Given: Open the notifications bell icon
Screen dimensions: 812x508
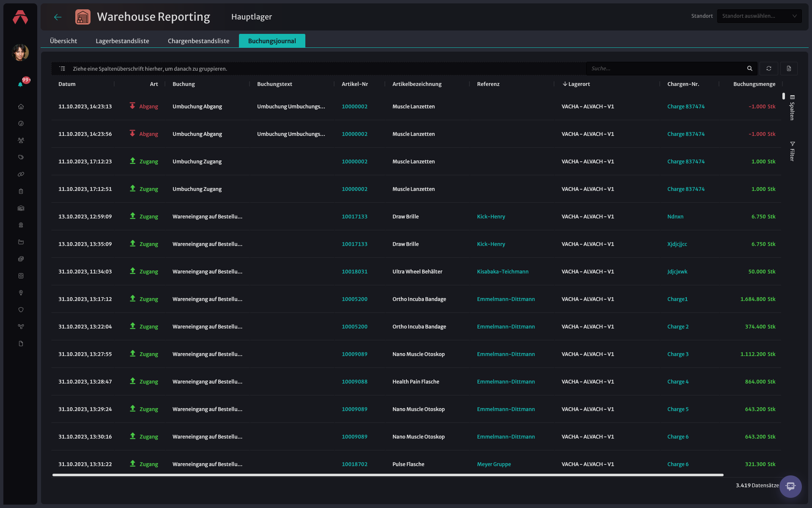Looking at the screenshot, I should tap(20, 84).
